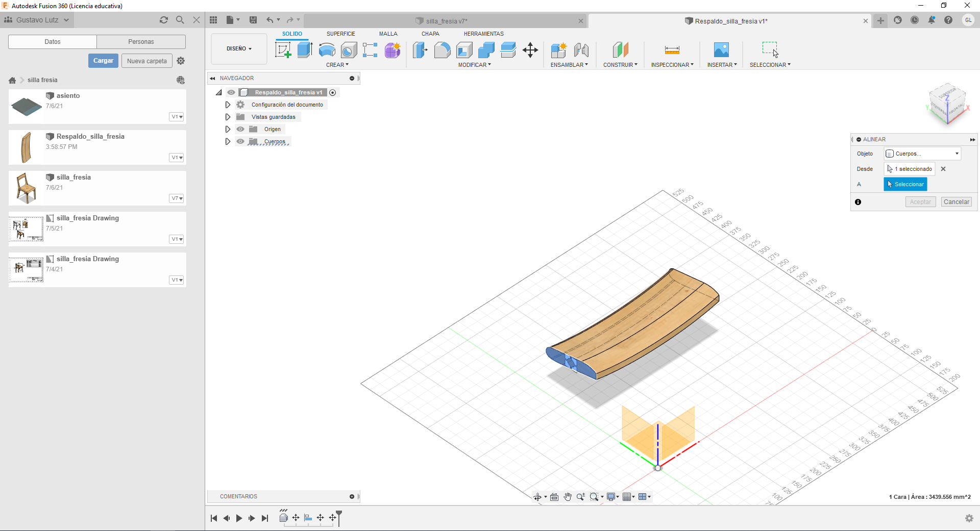
Task: Click Cancelar in the Alinear dialog
Action: pyautogui.click(x=956, y=202)
